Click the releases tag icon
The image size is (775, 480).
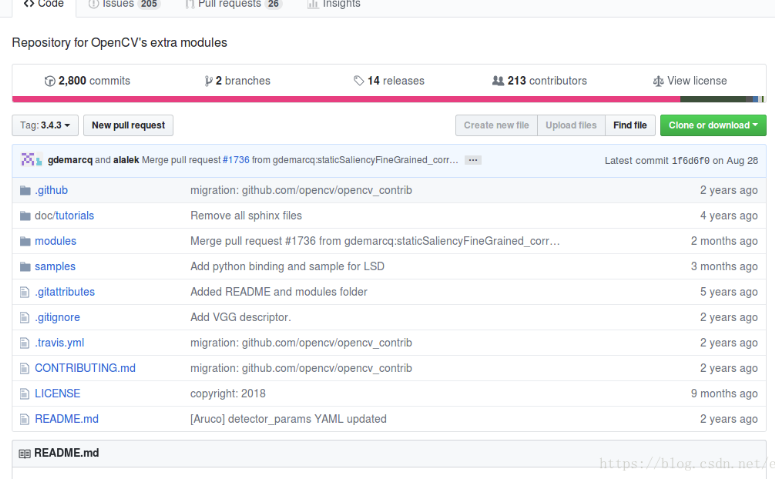coord(359,81)
